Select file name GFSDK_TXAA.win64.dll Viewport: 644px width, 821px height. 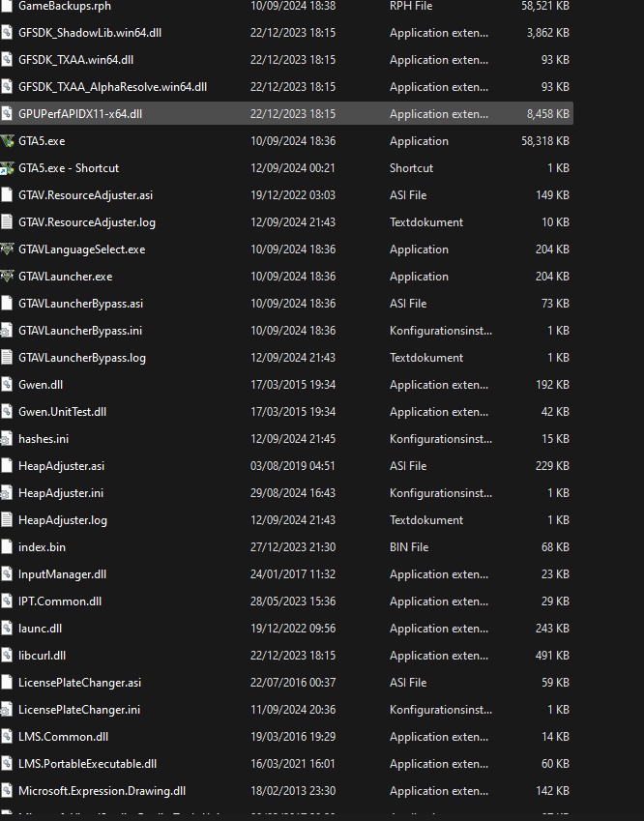(76, 60)
